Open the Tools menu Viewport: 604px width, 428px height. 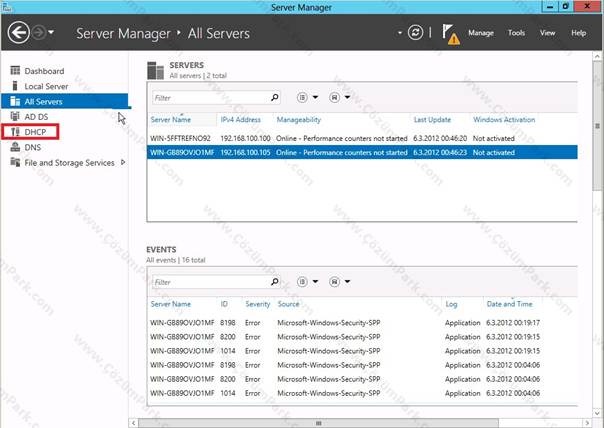coord(516,33)
